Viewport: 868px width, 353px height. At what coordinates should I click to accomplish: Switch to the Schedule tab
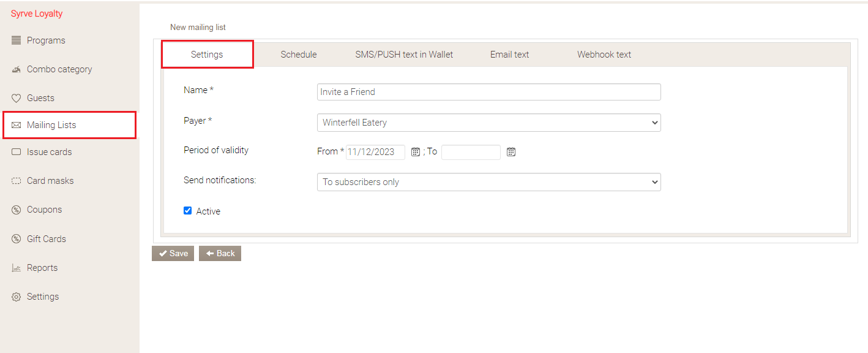299,55
